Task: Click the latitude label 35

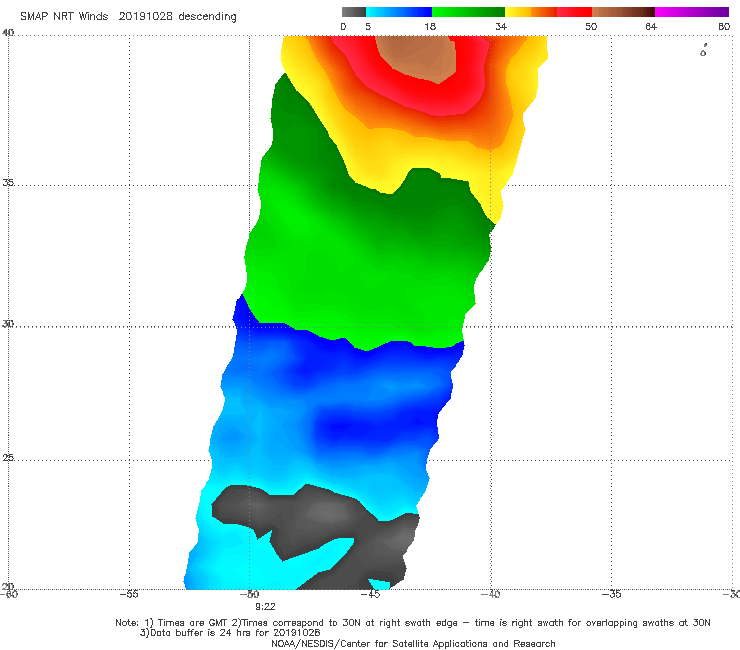Action: pyautogui.click(x=8, y=182)
